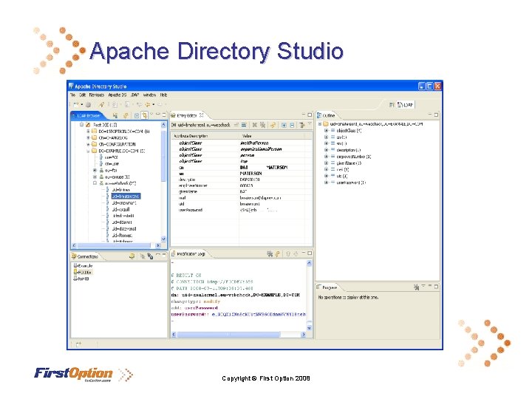
Task: Open the Progress view menu arrow
Action: pos(423,287)
